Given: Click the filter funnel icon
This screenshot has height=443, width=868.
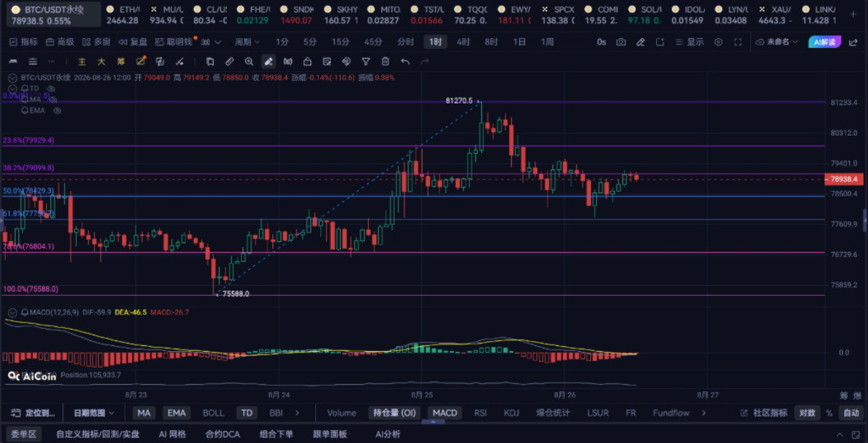Looking at the screenshot, I should point(366,62).
